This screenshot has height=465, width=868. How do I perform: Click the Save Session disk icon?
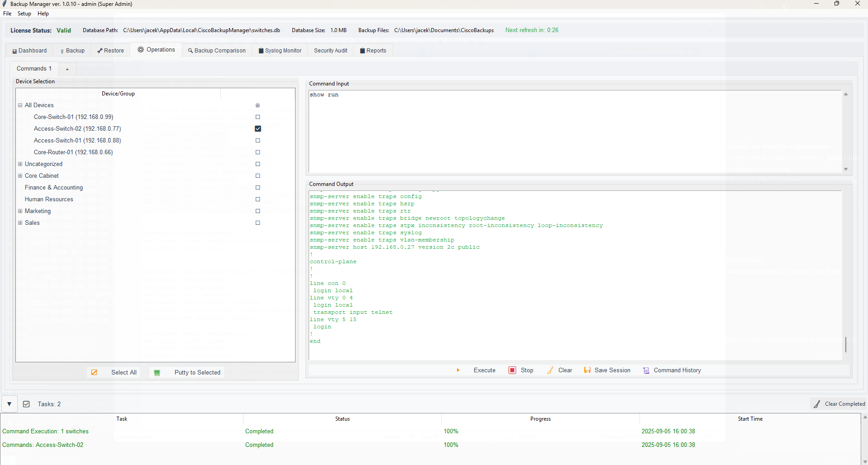point(587,370)
